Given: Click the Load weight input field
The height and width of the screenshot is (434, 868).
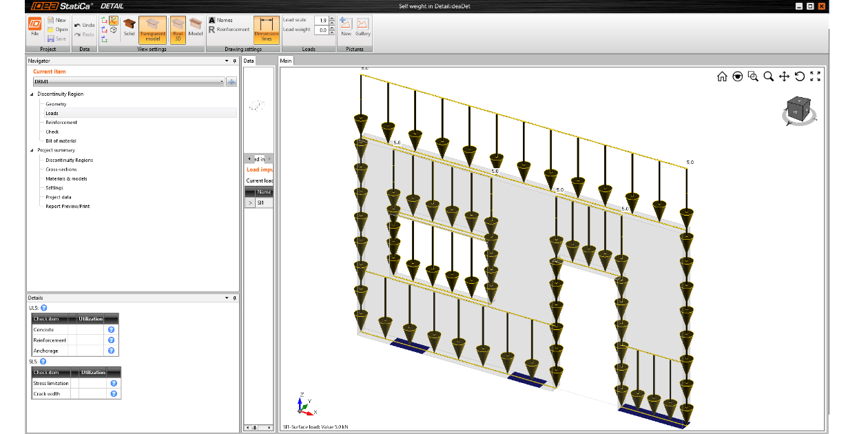Looking at the screenshot, I should 320,30.
